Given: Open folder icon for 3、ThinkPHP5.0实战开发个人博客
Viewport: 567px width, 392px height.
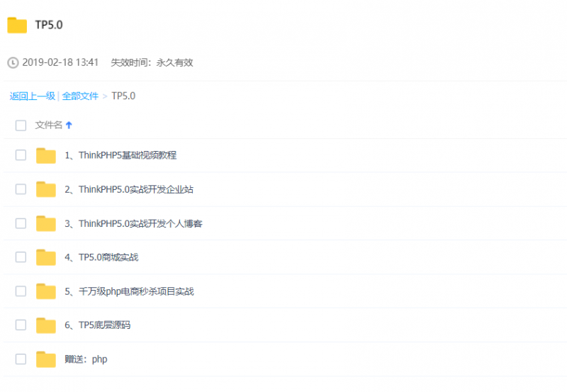Looking at the screenshot, I should (x=46, y=223).
